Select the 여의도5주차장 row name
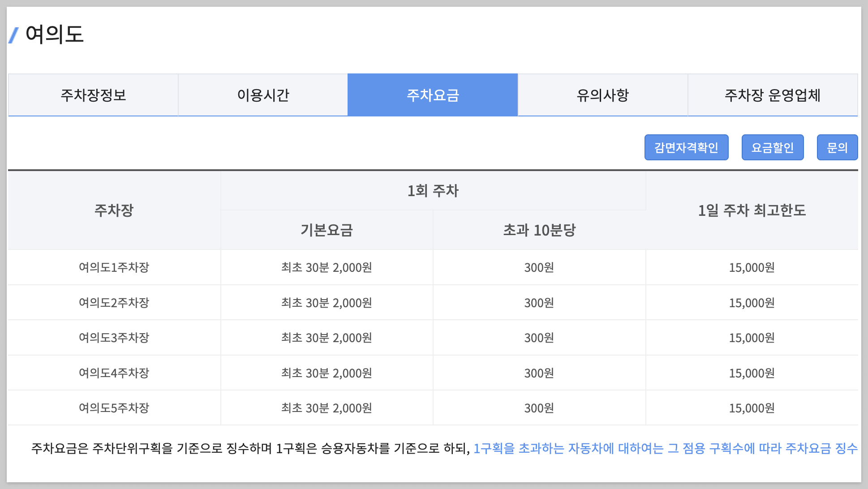Screen dimensions: 868x489 (x=114, y=408)
